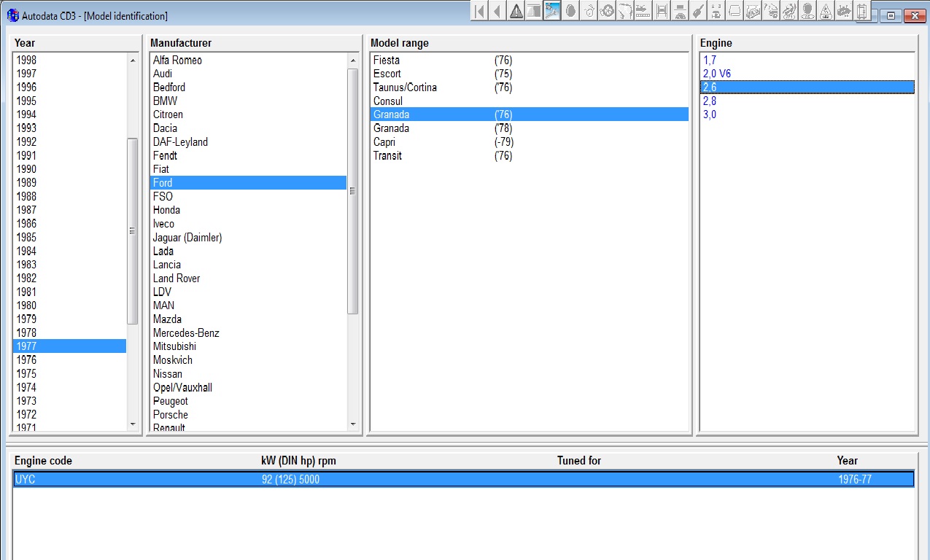Click the Engine code column header

click(x=43, y=461)
